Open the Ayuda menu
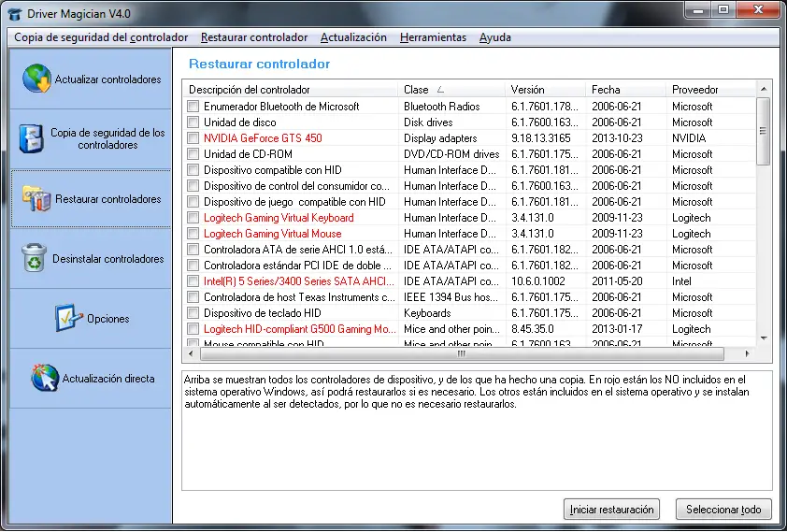Viewport: 787px width, 532px height. (494, 37)
